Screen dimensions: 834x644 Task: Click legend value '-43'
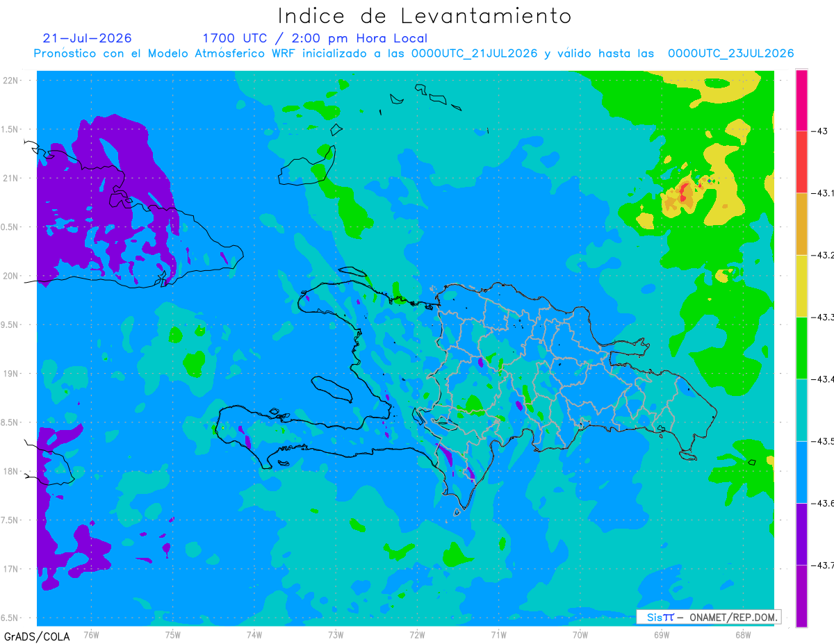tap(820, 131)
